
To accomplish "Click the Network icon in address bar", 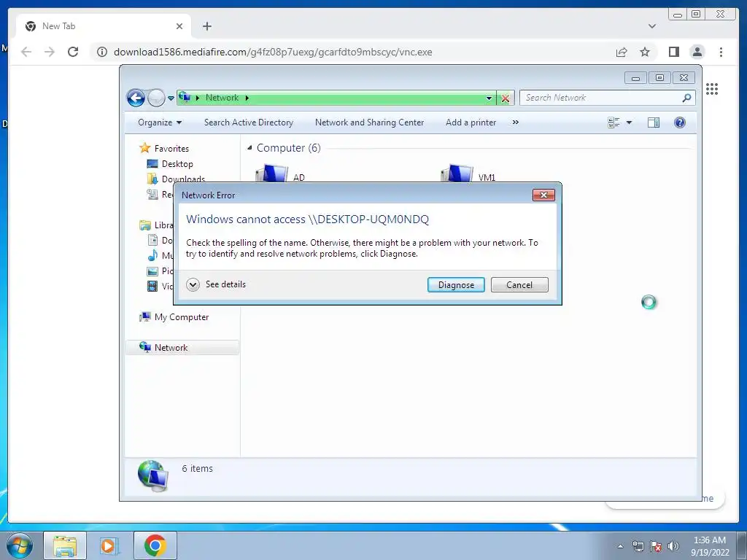I will point(185,97).
